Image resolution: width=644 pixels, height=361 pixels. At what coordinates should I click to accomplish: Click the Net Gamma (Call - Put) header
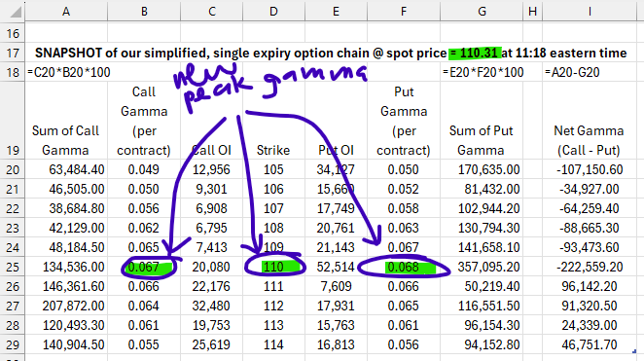(x=589, y=140)
